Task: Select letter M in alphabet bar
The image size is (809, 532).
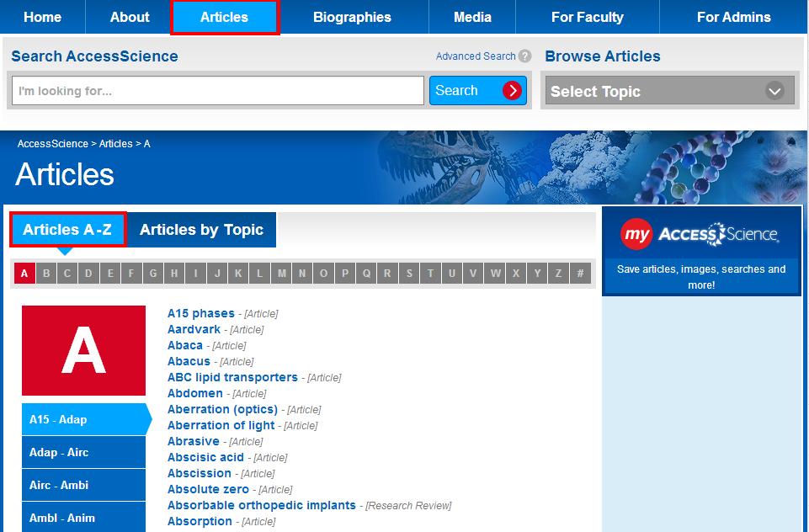Action: point(281,273)
